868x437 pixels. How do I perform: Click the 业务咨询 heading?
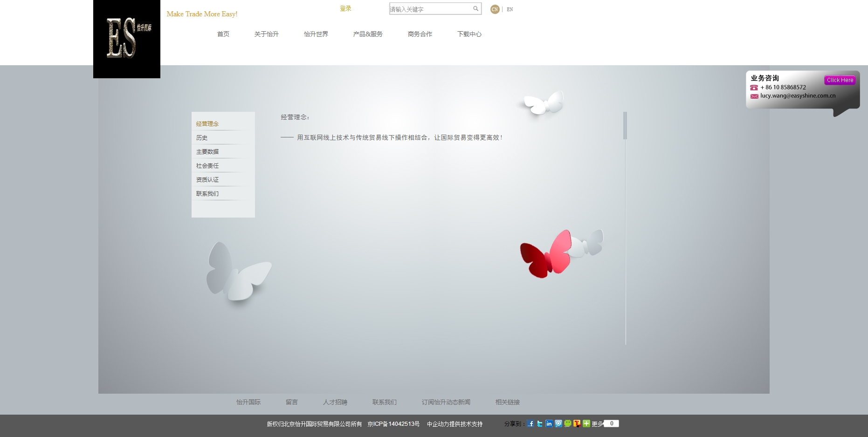click(765, 78)
